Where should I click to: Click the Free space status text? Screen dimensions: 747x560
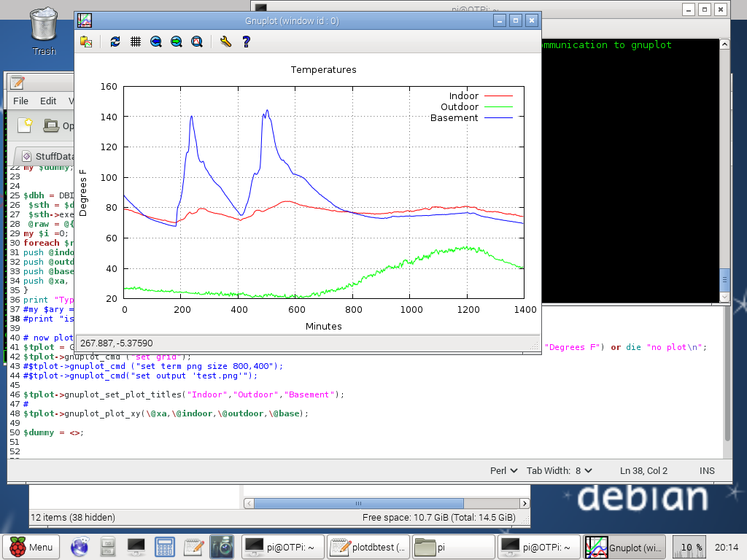[x=438, y=517]
